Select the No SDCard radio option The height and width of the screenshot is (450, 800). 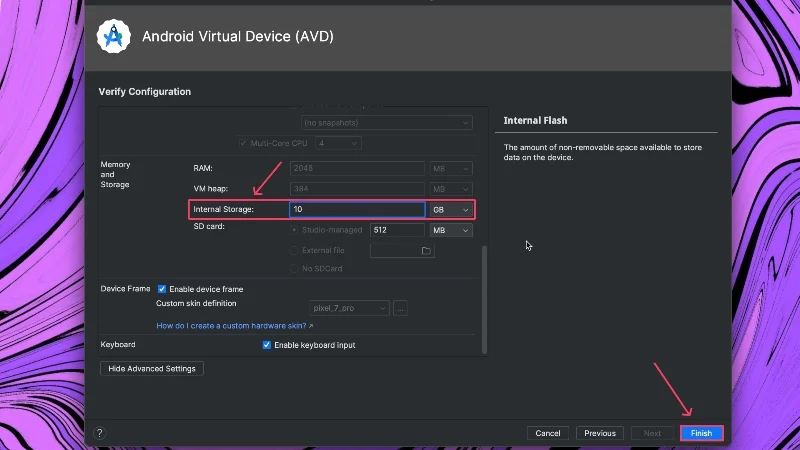[x=294, y=269]
